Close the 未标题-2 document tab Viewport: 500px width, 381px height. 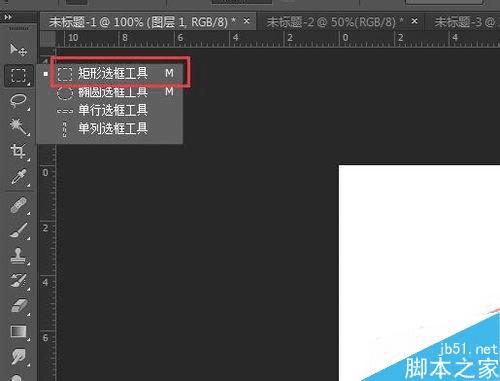point(414,21)
